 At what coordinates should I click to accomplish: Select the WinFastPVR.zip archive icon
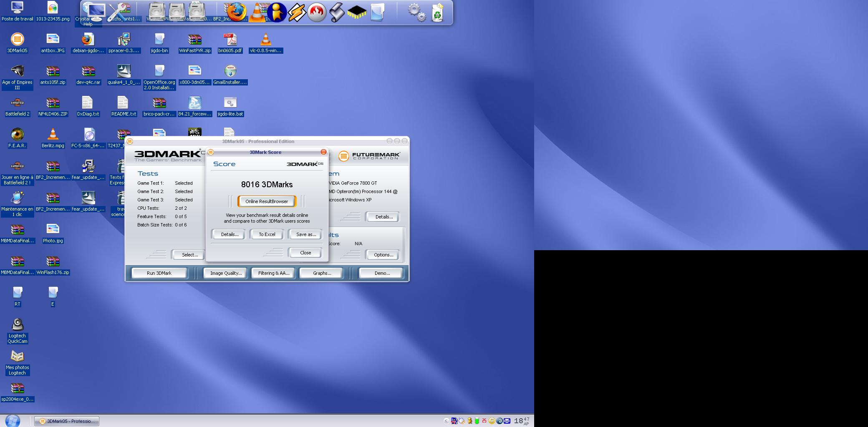click(x=194, y=43)
